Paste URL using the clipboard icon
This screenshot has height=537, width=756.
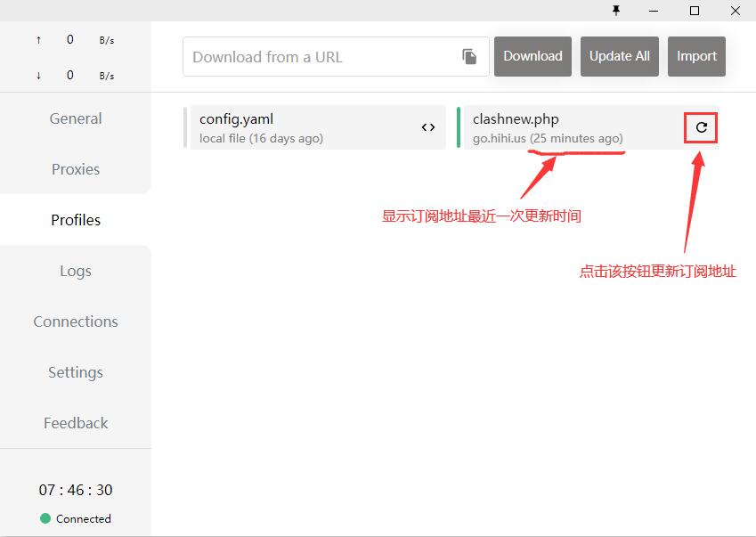pos(469,56)
